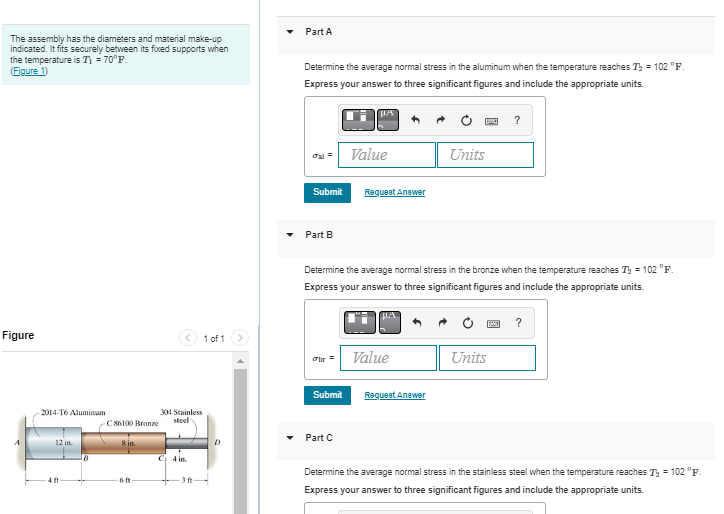Redo entry in Part B toolbar

point(442,322)
